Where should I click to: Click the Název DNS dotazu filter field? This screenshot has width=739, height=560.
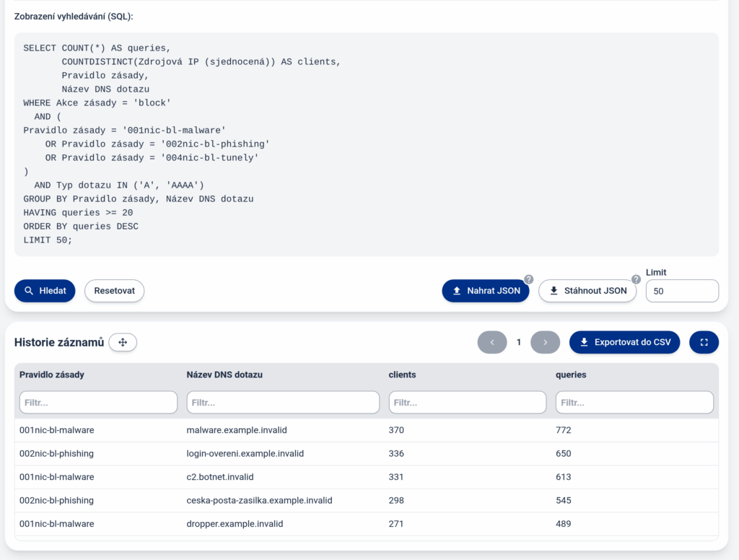tap(283, 403)
